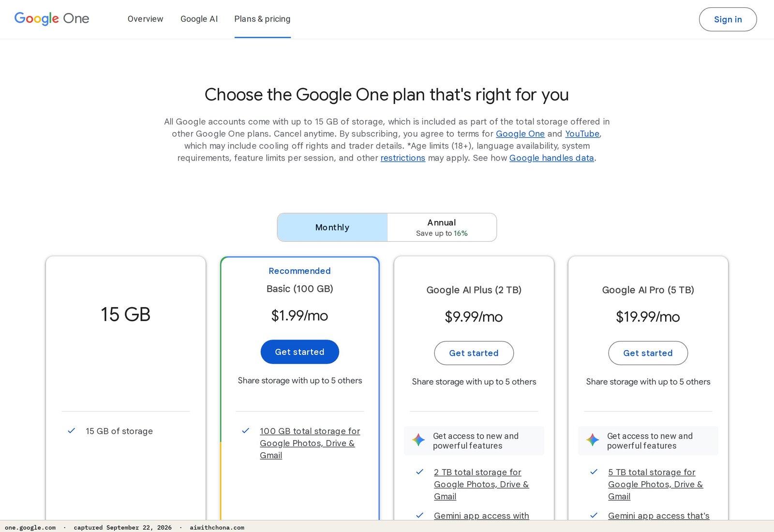Click the checkmark beside 100 GB total storage

coord(246,430)
